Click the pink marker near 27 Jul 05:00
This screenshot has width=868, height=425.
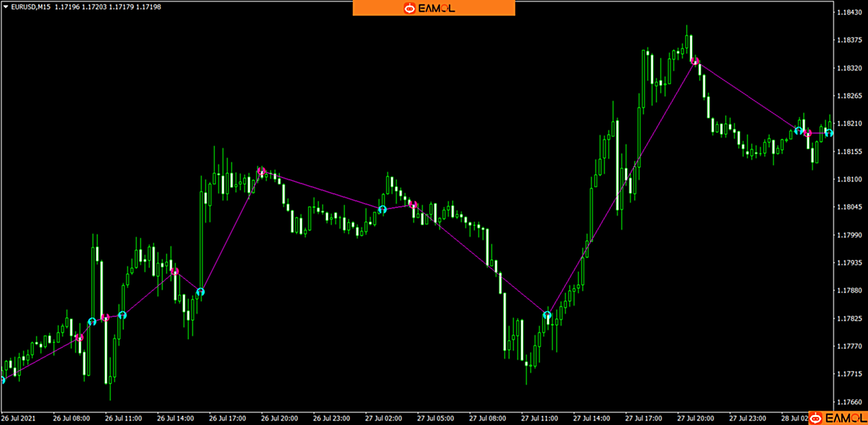click(413, 205)
